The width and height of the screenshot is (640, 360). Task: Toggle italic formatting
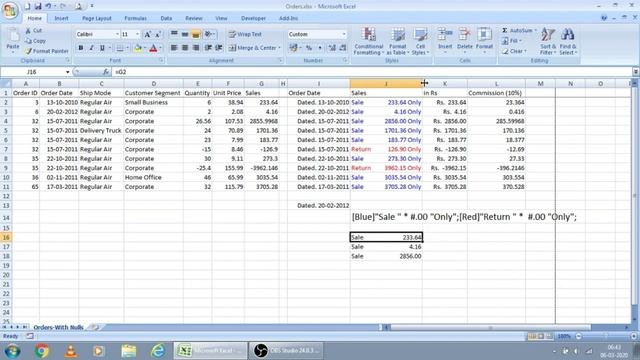tap(91, 48)
